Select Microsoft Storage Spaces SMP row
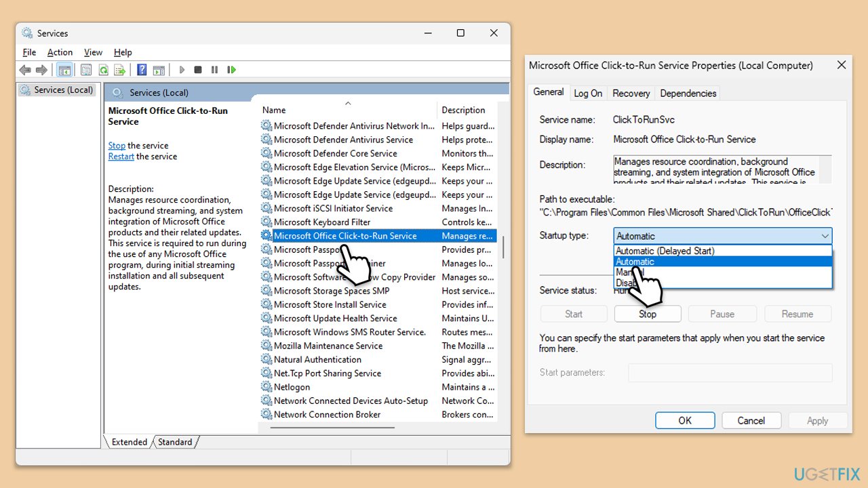The width and height of the screenshot is (868, 488). pyautogui.click(x=378, y=291)
